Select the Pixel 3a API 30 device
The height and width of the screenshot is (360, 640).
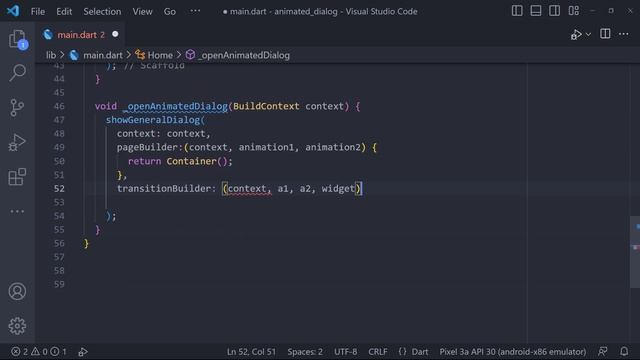(x=513, y=351)
